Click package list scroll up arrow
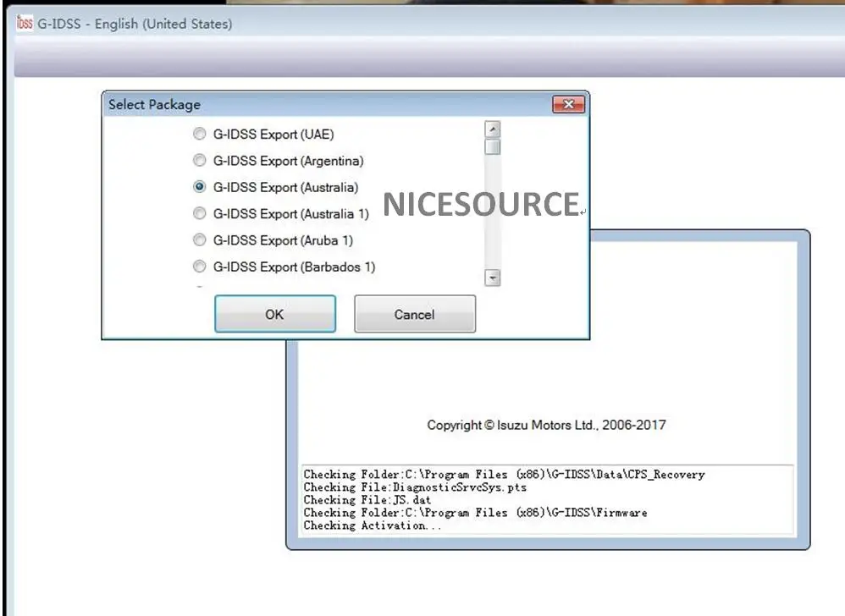The width and height of the screenshot is (845, 616). 492,129
